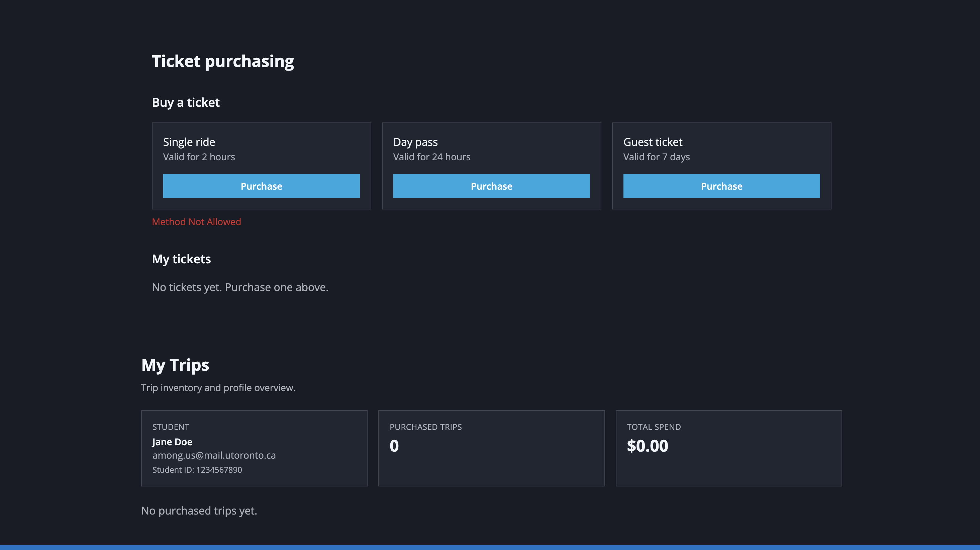Click the Purchased Trips count card
The width and height of the screenshot is (980, 550).
[x=491, y=448]
